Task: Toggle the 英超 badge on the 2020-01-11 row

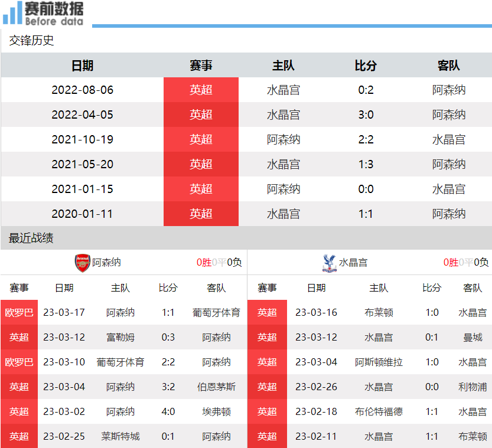Action: [201, 214]
